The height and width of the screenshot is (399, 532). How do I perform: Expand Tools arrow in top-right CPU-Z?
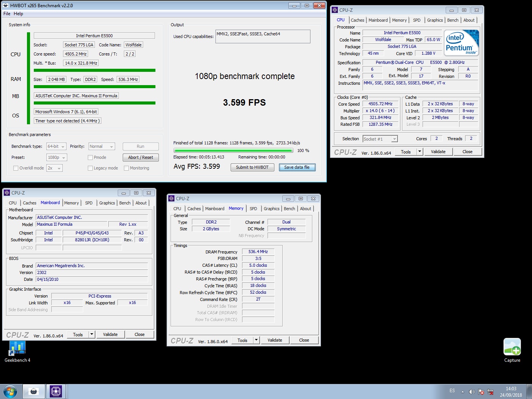420,152
